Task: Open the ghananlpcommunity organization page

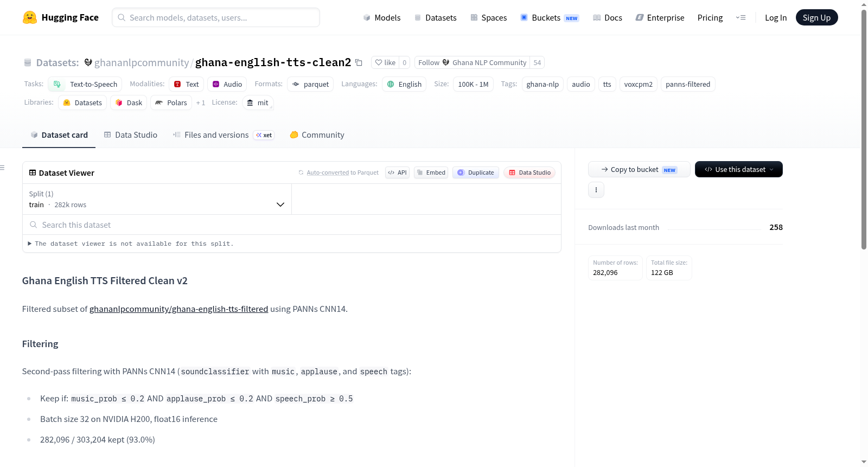Action: tap(142, 62)
